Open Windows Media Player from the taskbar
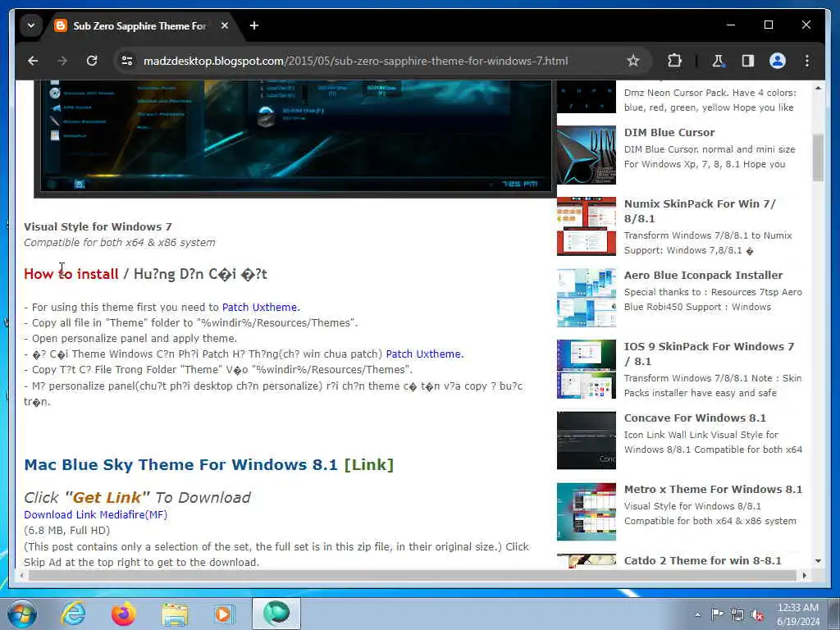The width and height of the screenshot is (840, 630). click(x=225, y=614)
